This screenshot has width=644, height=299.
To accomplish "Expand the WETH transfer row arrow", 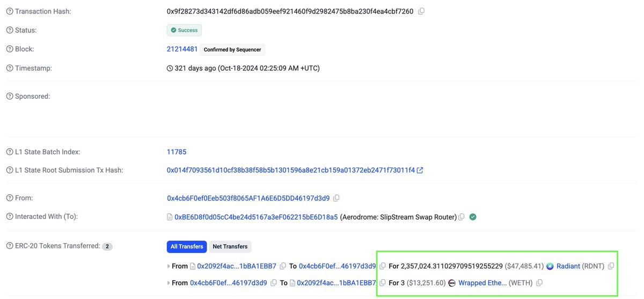I will point(169,283).
